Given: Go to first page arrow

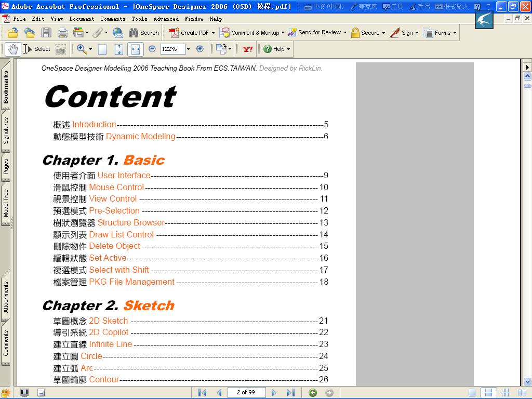Looking at the screenshot, I should click(202, 393).
